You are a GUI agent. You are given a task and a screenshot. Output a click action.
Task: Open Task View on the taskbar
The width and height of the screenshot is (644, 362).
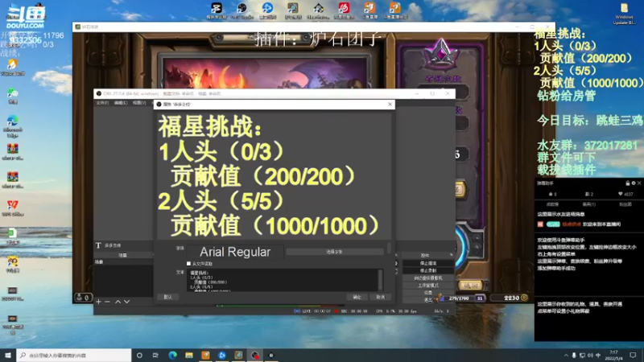pos(155,355)
